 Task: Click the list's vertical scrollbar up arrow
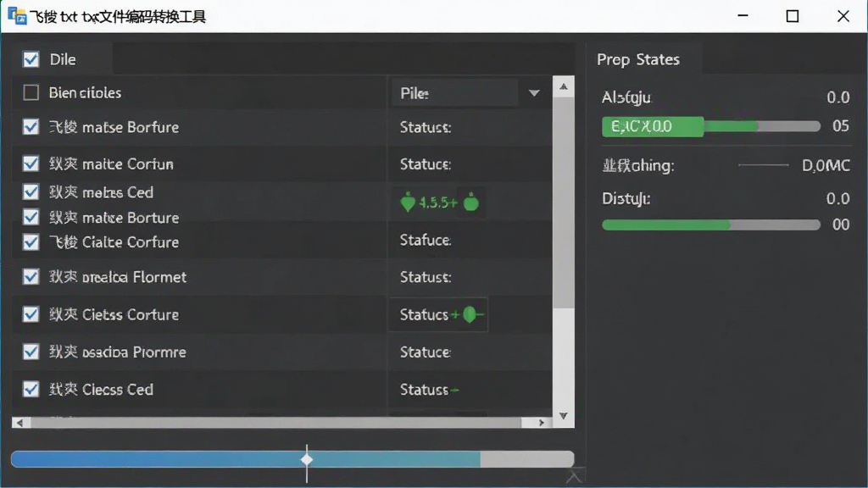[x=563, y=86]
